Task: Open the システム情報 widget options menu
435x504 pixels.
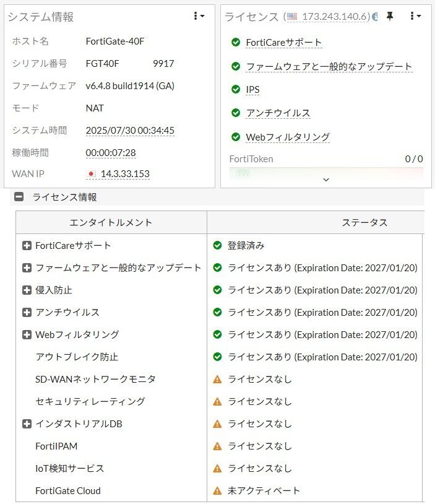Action: [199, 15]
